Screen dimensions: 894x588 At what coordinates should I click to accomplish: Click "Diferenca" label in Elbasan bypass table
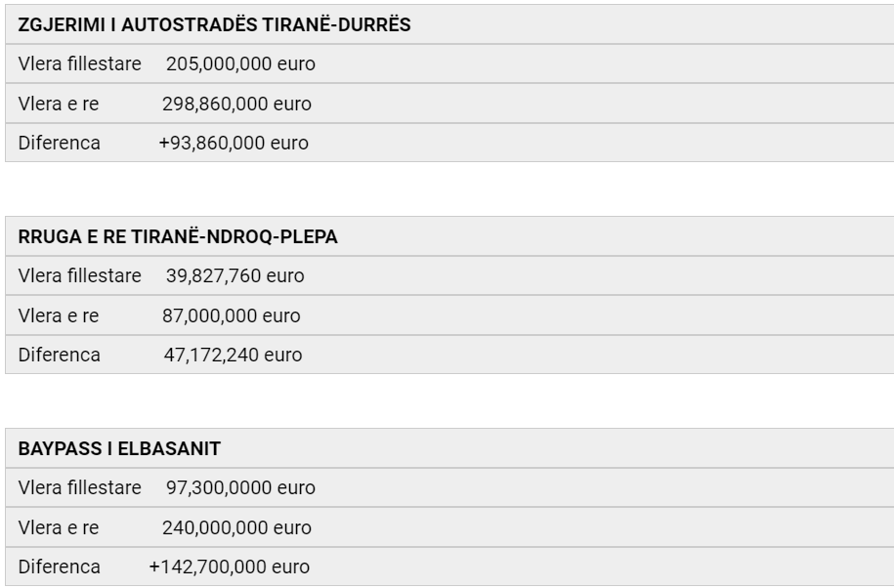[59, 567]
